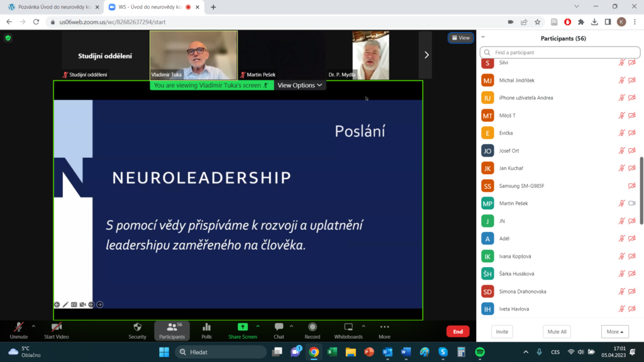The width and height of the screenshot is (644, 362).
Task: Click Samsung SM-G985F's video-off icon
Action: [632, 186]
